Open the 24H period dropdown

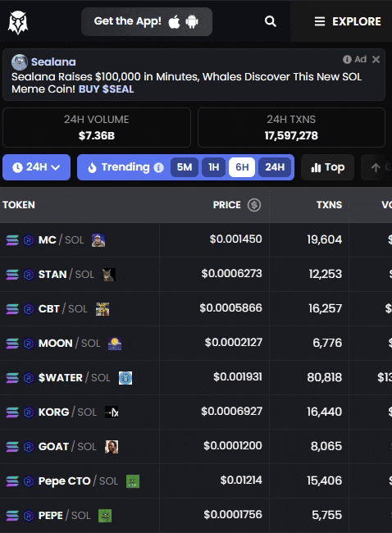tap(36, 167)
